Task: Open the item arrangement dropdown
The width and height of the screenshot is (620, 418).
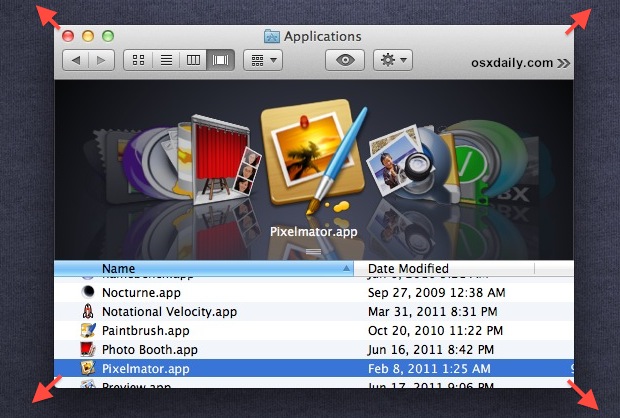Action: (263, 60)
